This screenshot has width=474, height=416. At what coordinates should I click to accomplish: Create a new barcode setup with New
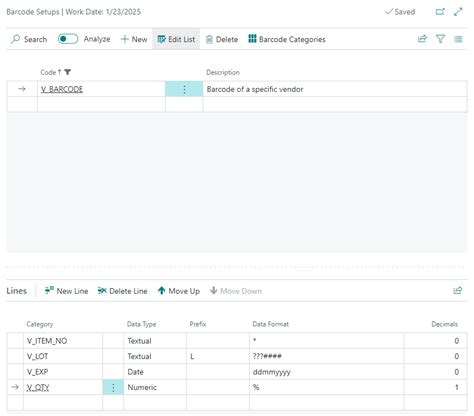(134, 39)
